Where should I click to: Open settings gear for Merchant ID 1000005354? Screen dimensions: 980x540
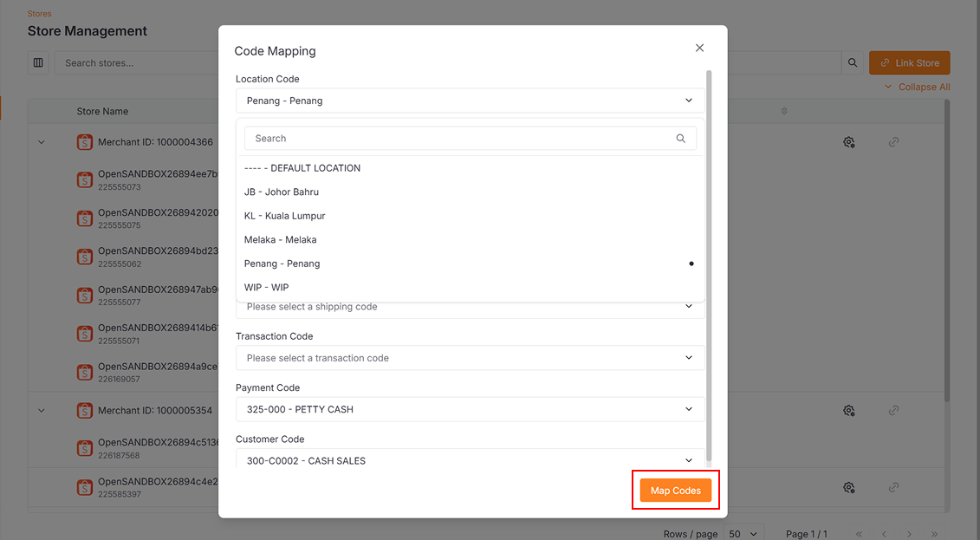tap(849, 411)
